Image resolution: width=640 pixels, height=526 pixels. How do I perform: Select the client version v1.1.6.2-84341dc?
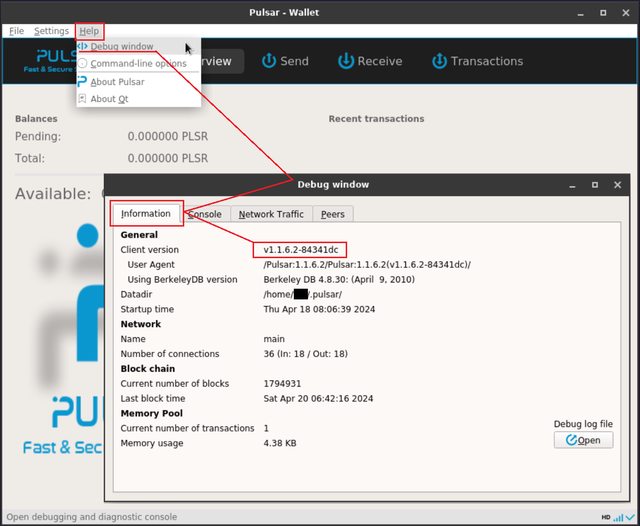(301, 250)
